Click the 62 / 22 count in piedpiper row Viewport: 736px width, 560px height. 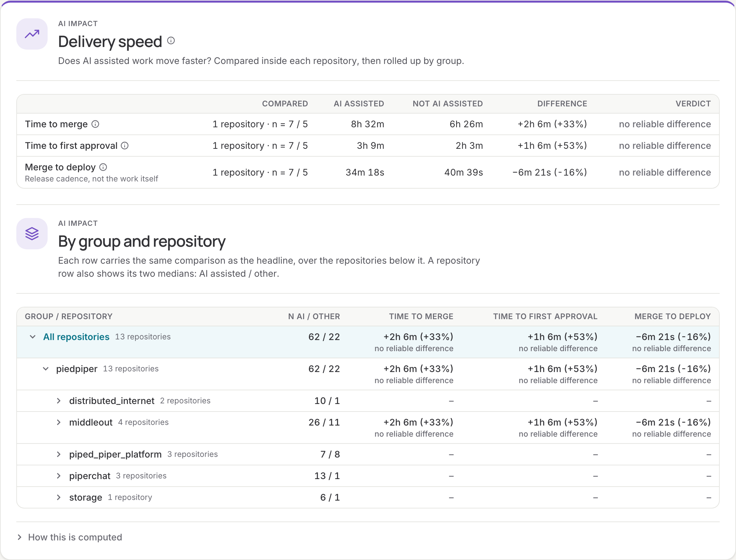[324, 369]
